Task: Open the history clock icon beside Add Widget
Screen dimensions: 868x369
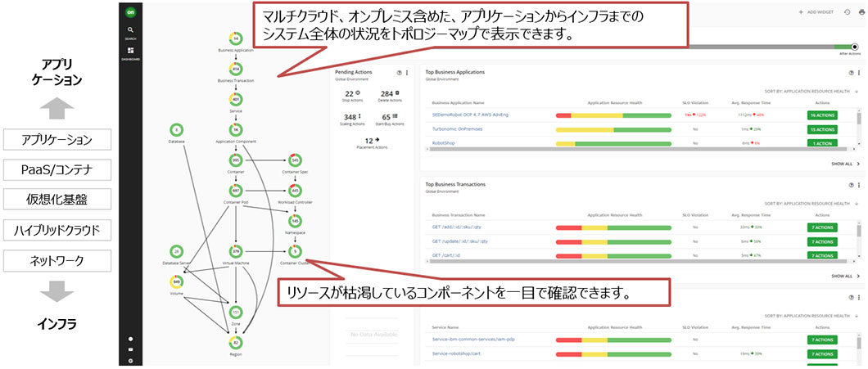Action: tap(847, 12)
